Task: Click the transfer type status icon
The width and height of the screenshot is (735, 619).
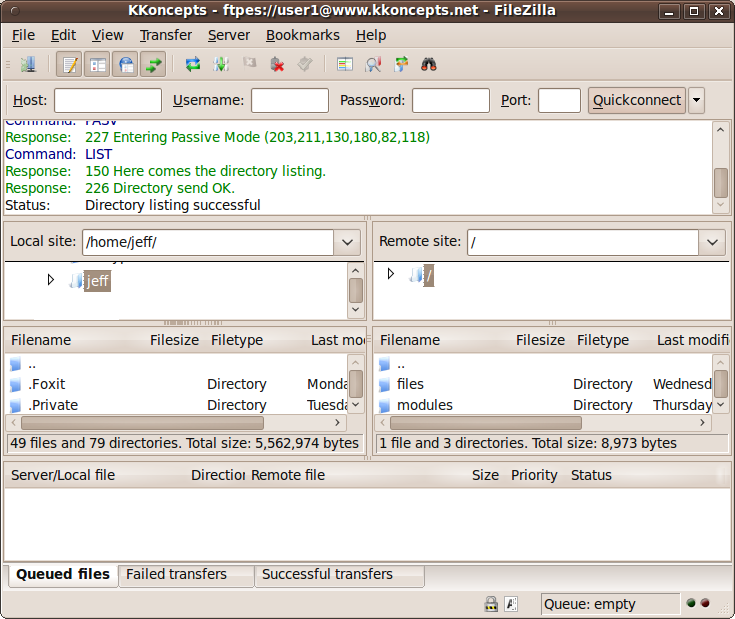Action: [511, 604]
